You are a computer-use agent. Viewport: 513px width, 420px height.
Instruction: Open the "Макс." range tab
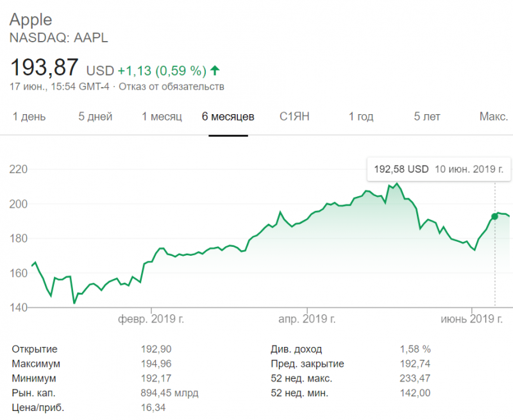pyautogui.click(x=494, y=117)
